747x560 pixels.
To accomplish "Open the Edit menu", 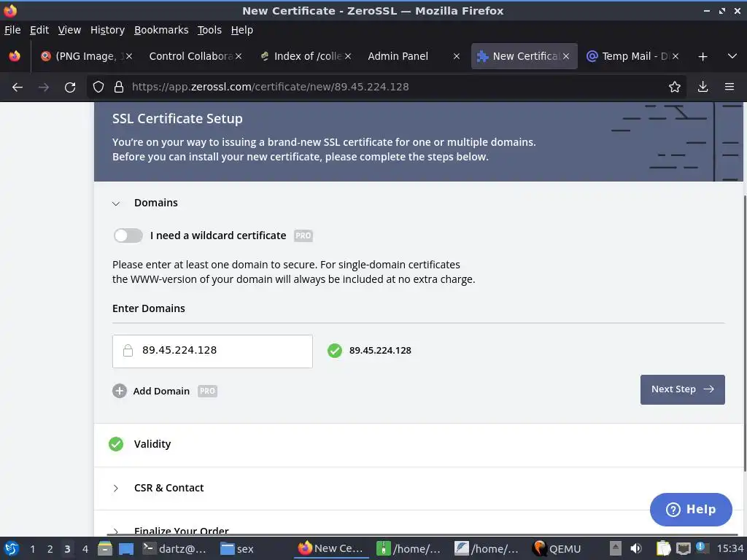I will 39,30.
